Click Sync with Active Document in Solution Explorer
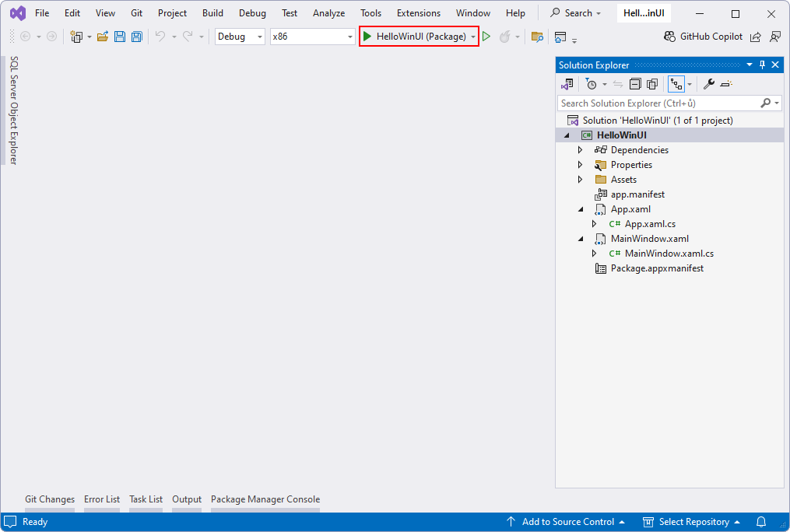This screenshot has width=790, height=532. [x=617, y=84]
